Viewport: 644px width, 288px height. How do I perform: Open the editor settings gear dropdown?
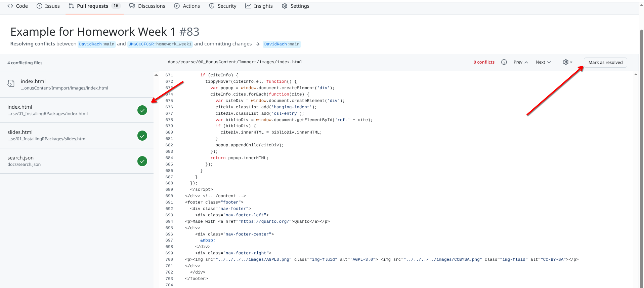tap(567, 62)
